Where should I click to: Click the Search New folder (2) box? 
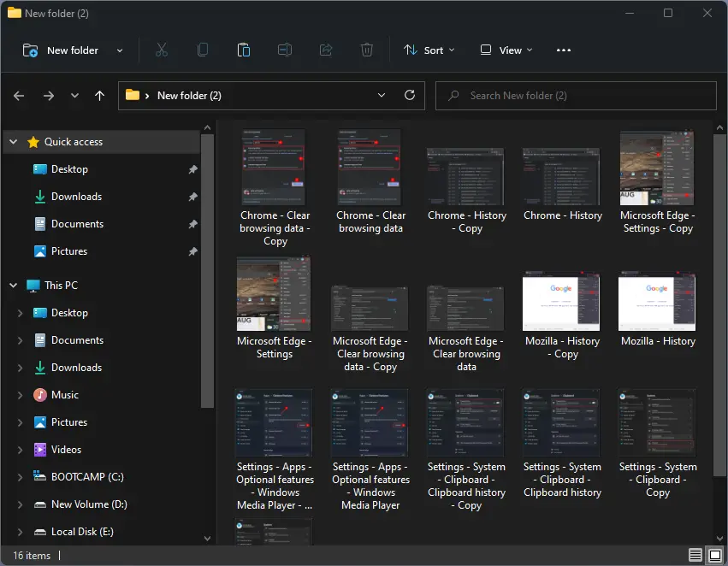coord(576,96)
